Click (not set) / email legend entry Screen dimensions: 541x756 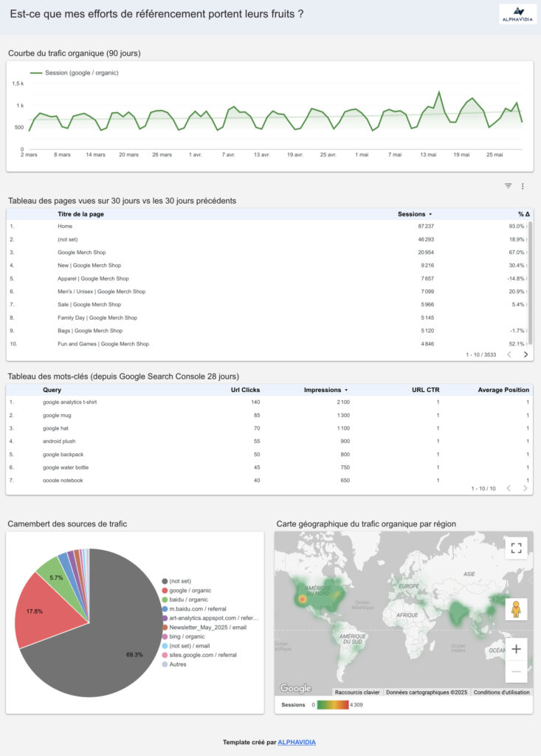click(186, 646)
